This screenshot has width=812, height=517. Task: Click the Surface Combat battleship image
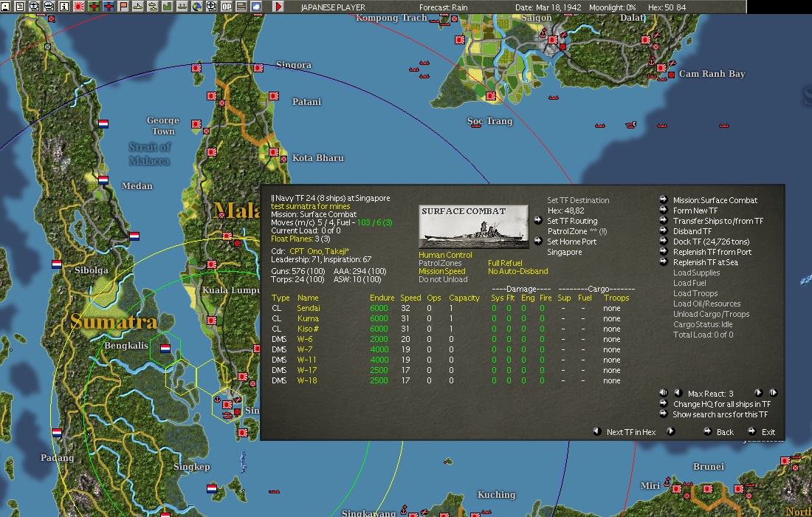point(473,227)
